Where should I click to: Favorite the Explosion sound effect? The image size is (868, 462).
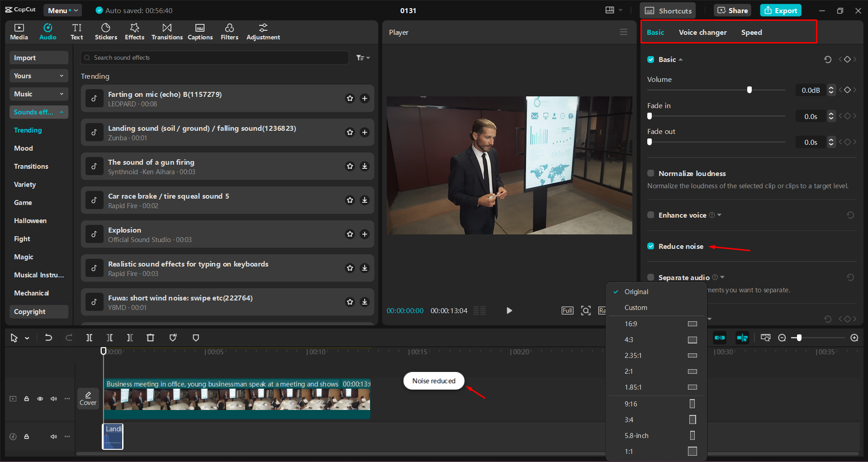pyautogui.click(x=350, y=234)
